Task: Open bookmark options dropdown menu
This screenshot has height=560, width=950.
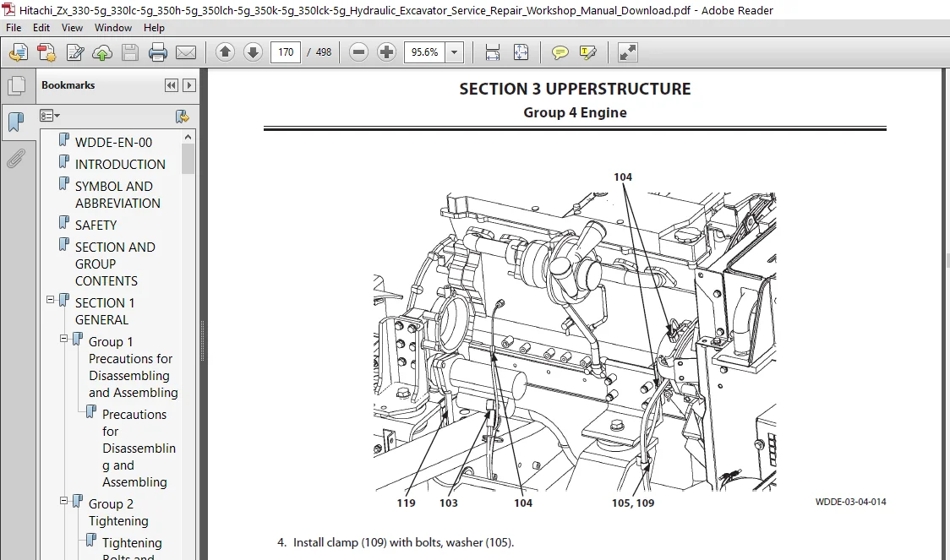Action: click(x=50, y=116)
